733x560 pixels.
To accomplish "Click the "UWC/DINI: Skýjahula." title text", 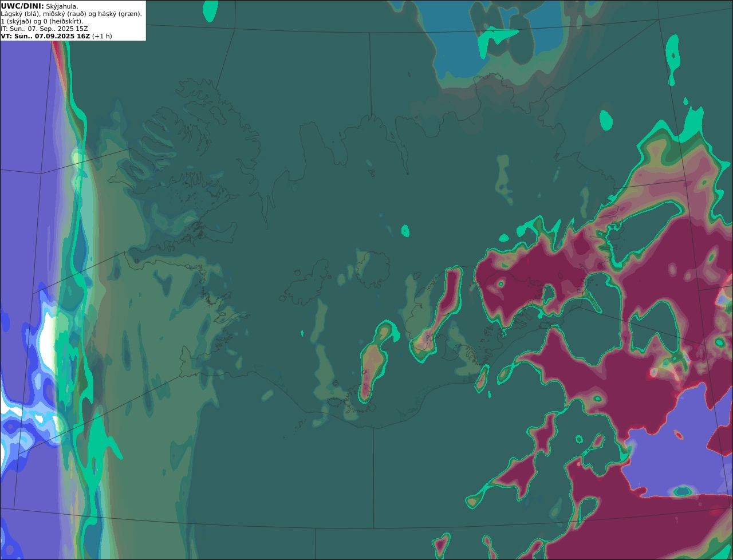I will click(40, 6).
